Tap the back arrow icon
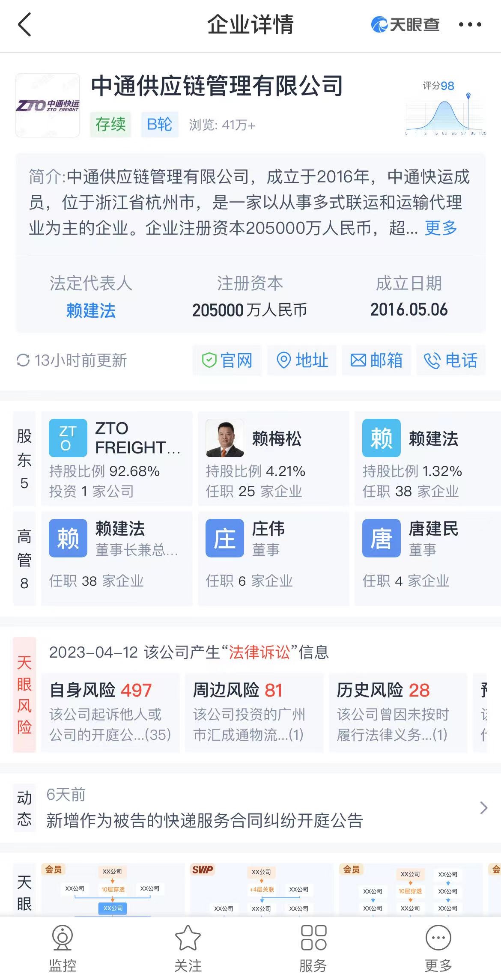 click(25, 24)
